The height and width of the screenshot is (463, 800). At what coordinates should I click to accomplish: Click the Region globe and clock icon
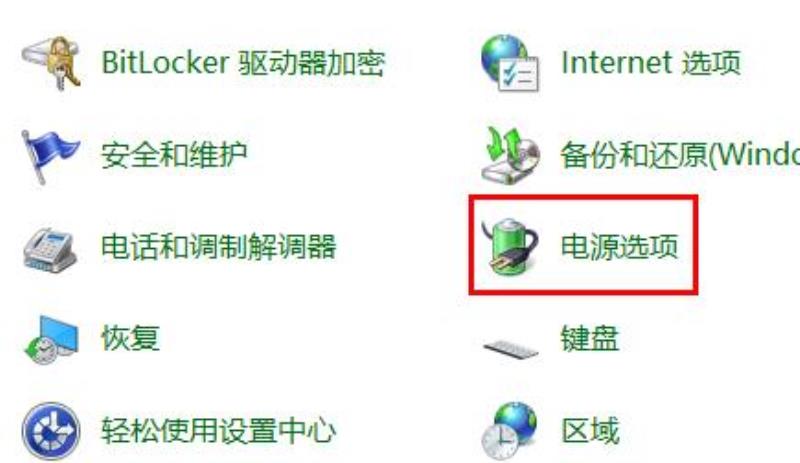click(510, 430)
